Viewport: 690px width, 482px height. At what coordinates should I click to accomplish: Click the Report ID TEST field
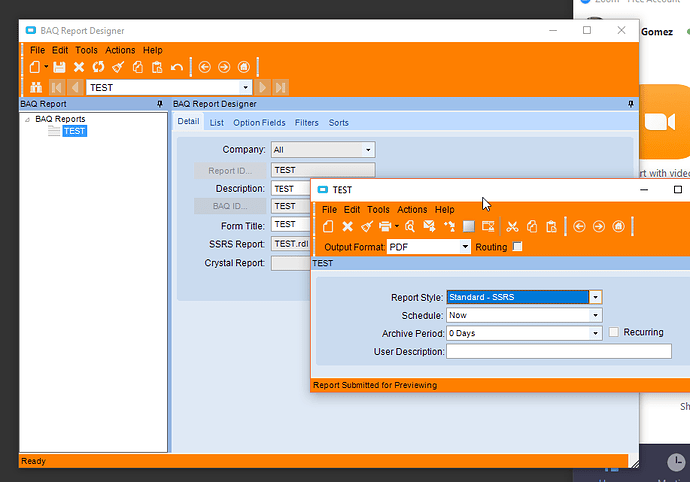coord(323,170)
